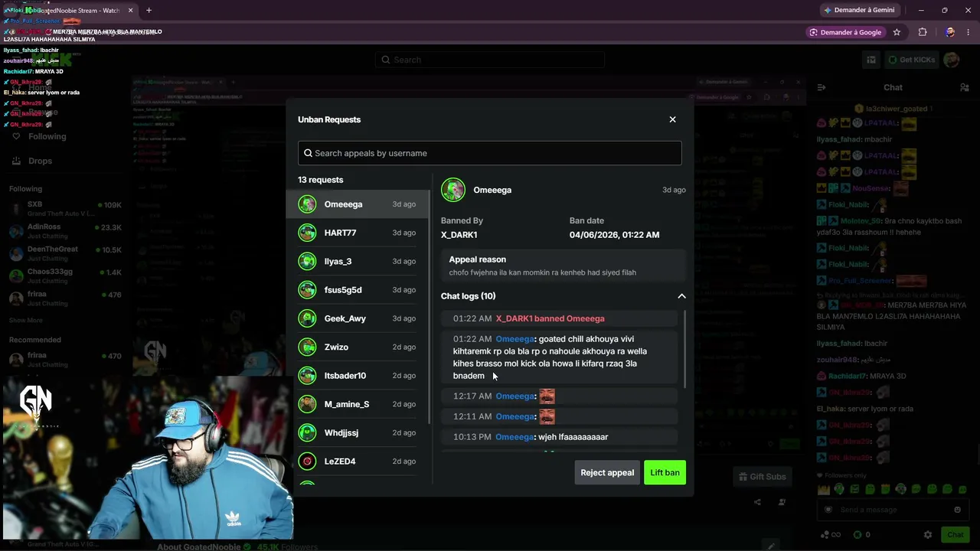Viewport: 980px width, 551px height.
Task: Open the browser profile avatar
Action: point(950,32)
